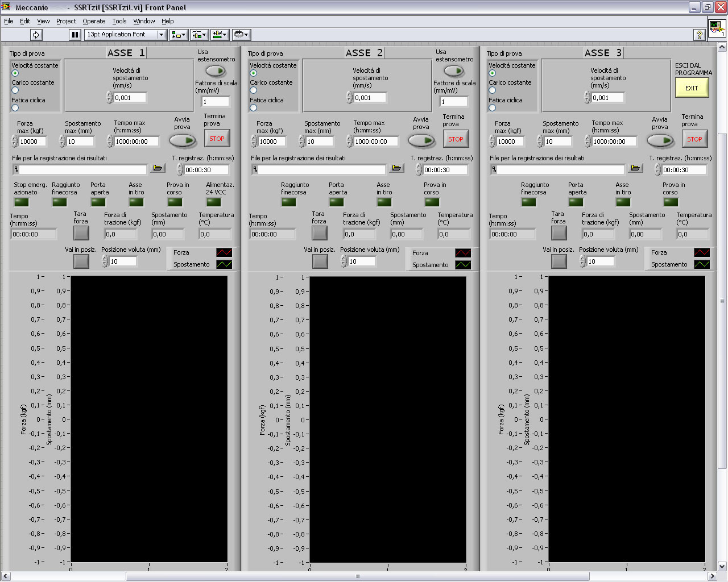Click the Tempo max field in ASSE 3
This screenshot has width=728, height=582.
point(614,142)
